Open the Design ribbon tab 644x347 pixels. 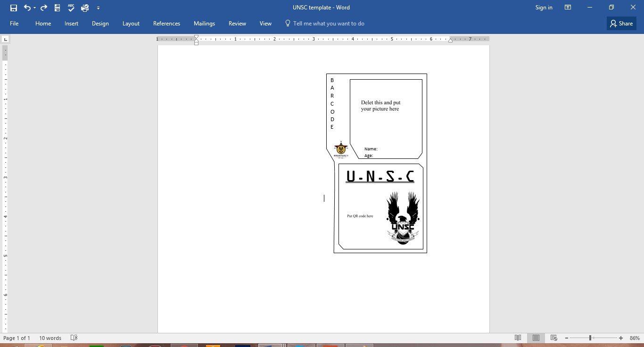[x=100, y=24]
